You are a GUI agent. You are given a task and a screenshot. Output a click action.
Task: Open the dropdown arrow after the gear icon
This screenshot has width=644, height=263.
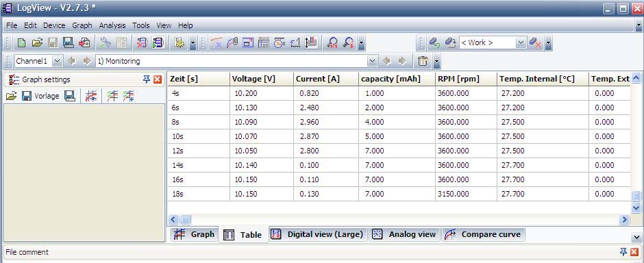[193, 43]
